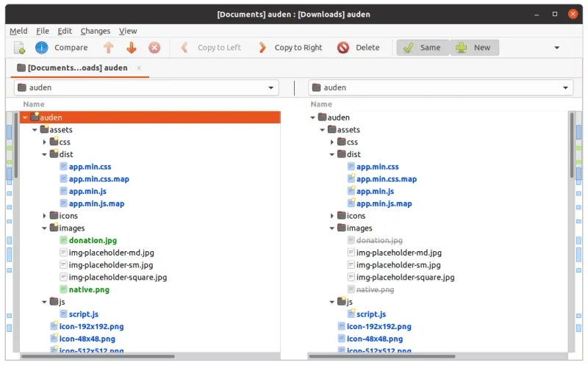The image size is (588, 365).
Task: Select app.min.css in left pane
Action: click(90, 167)
